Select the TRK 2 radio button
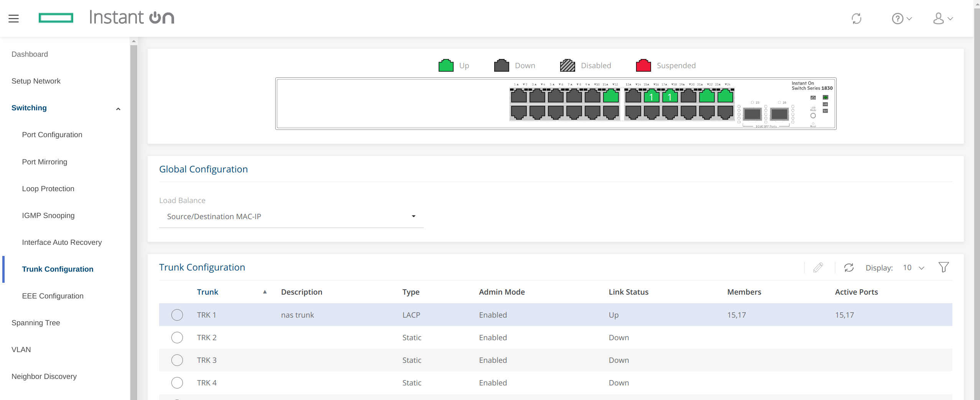The image size is (980, 400). click(x=177, y=338)
